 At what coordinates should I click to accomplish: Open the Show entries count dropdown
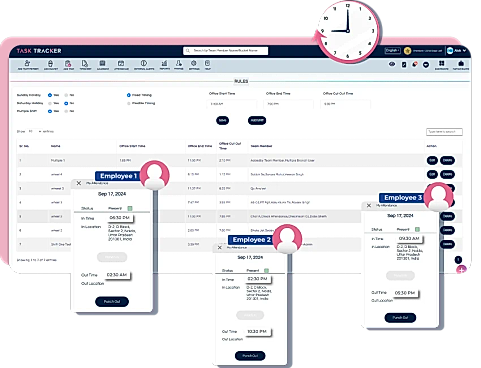click(x=35, y=132)
